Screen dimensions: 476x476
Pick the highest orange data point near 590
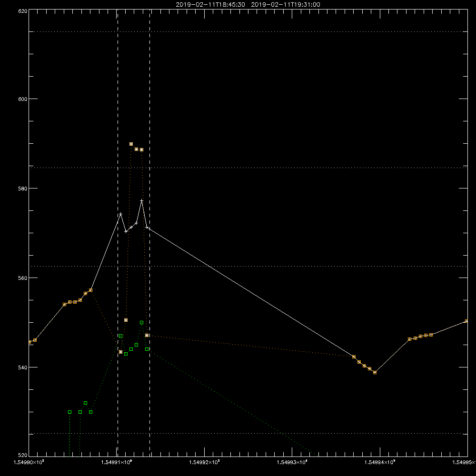coord(131,144)
